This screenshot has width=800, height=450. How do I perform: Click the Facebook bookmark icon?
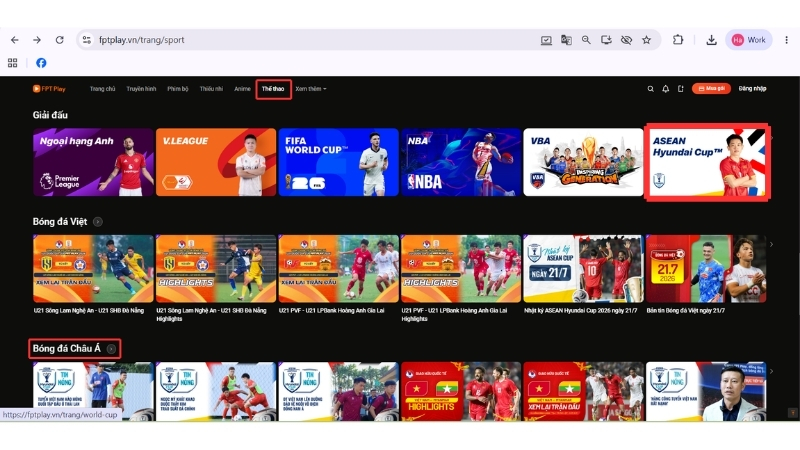(41, 63)
